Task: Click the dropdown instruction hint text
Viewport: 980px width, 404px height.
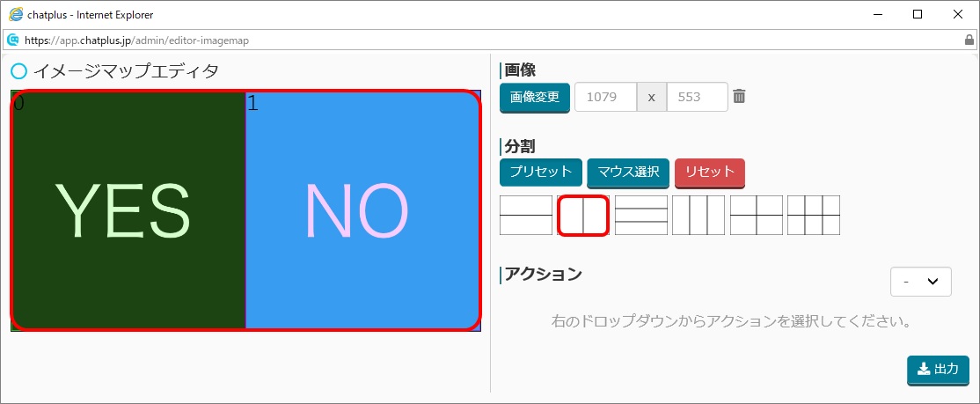Action: click(730, 322)
